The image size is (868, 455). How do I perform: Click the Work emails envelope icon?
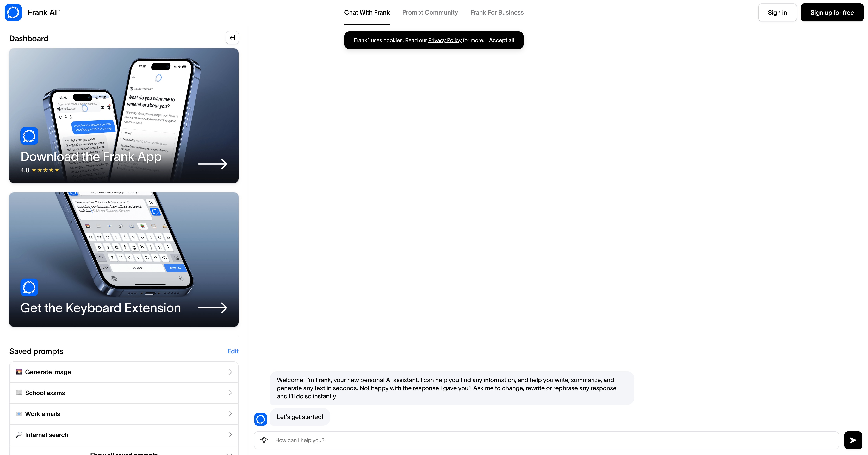19,413
